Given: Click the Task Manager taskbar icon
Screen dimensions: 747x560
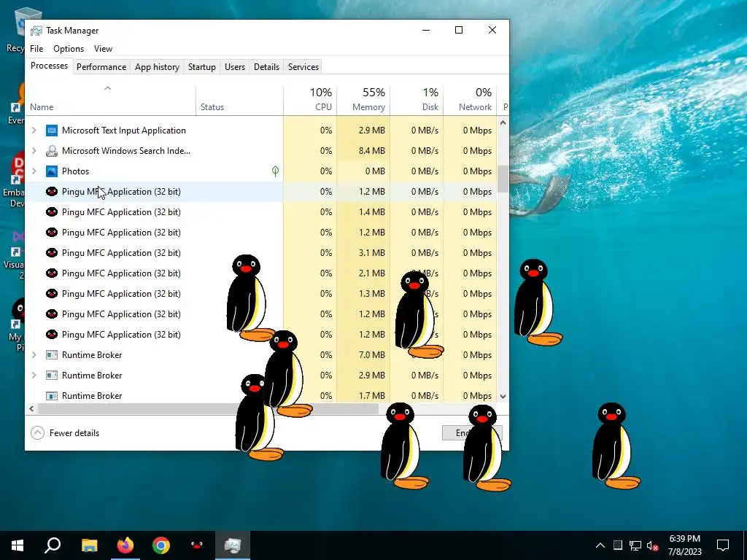Looking at the screenshot, I should (233, 545).
